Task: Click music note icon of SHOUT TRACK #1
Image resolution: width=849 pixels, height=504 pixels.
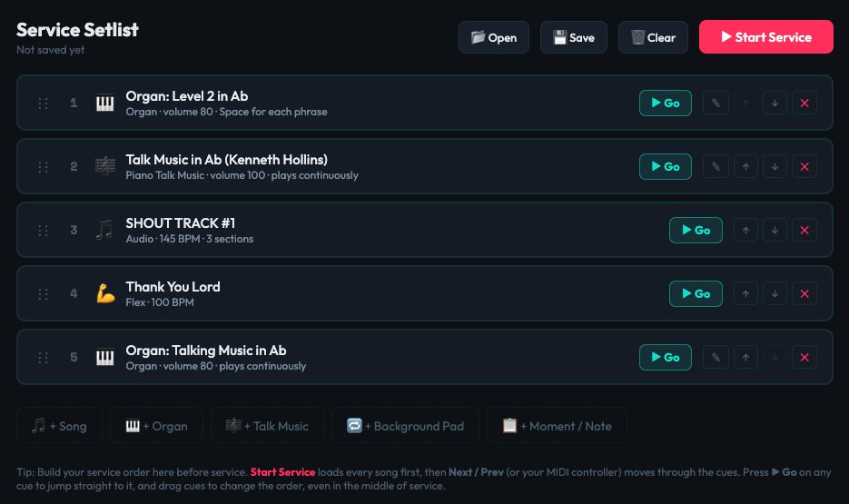Action: [105, 230]
